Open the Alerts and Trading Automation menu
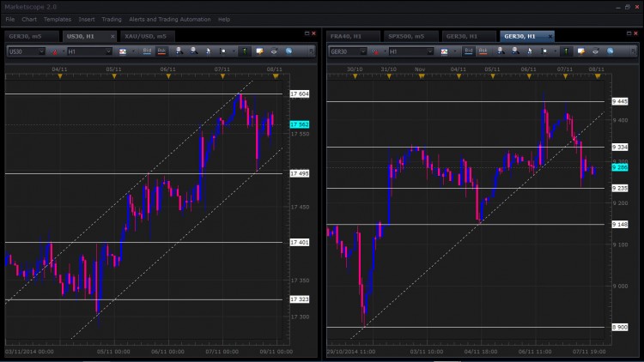Image resolution: width=644 pixels, height=362 pixels. pyautogui.click(x=170, y=19)
